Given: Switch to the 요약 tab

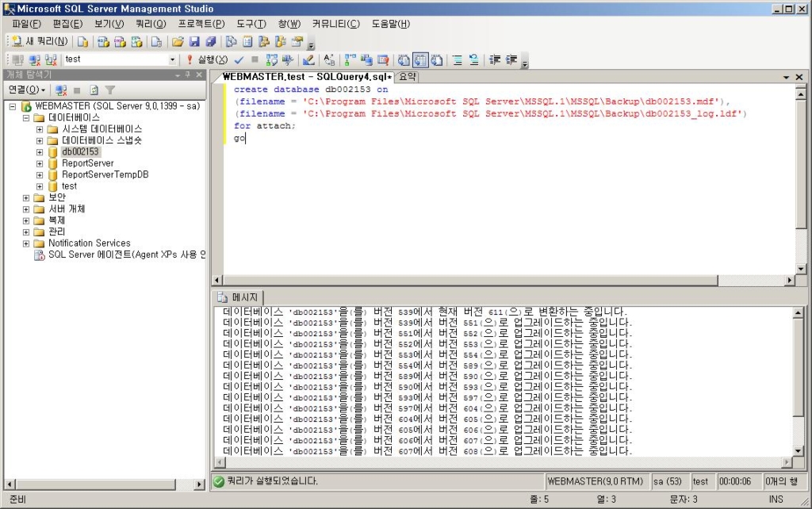Looking at the screenshot, I should click(x=408, y=77).
